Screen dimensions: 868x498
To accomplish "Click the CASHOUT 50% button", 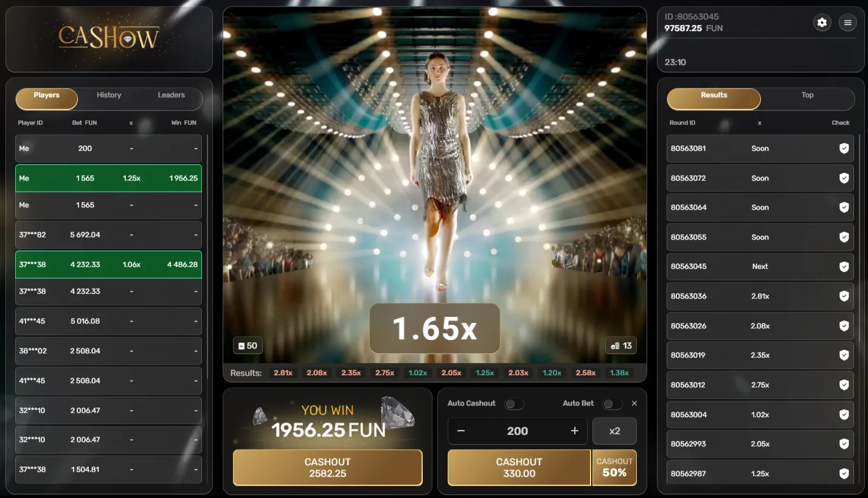I will click(x=614, y=468).
